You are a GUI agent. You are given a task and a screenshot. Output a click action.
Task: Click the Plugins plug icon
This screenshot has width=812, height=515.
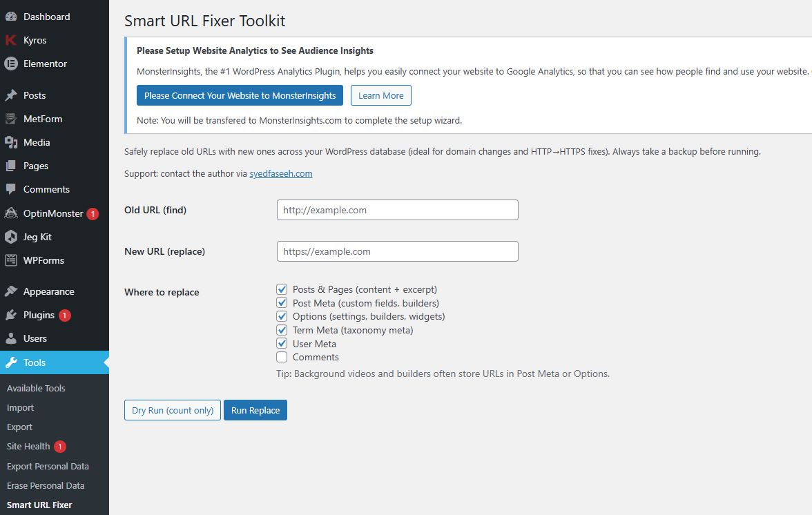click(11, 315)
